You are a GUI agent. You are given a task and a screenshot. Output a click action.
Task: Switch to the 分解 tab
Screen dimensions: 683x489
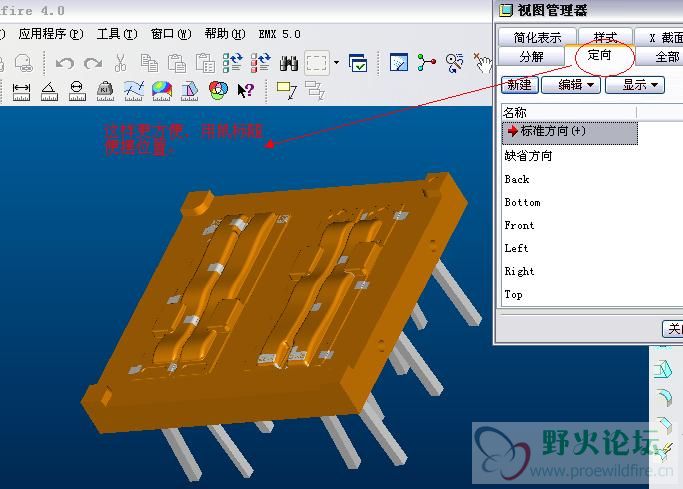click(x=531, y=57)
